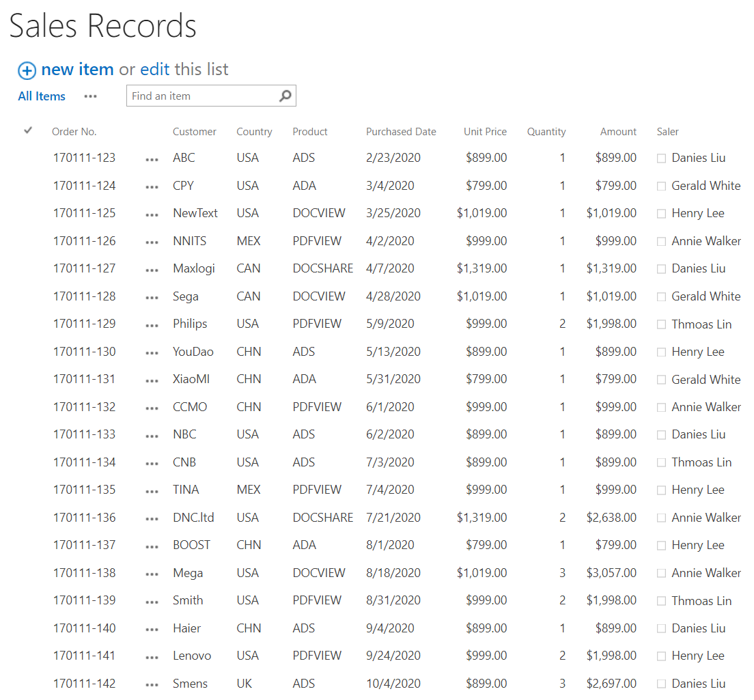
Task: Tick checkbox next to Danies Liu in first row
Action: (661, 158)
